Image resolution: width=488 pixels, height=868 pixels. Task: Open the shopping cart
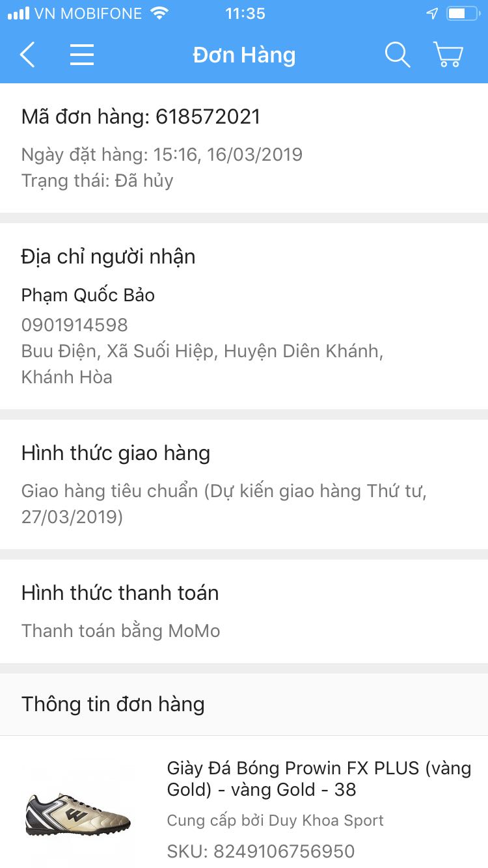point(448,55)
